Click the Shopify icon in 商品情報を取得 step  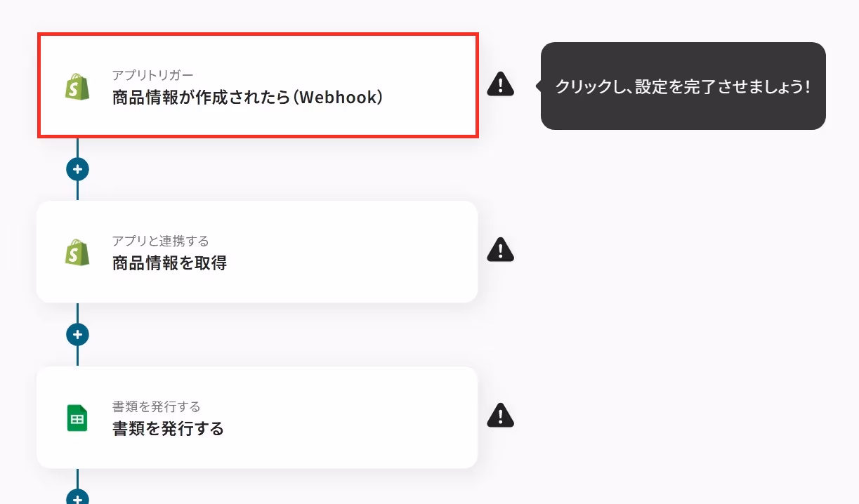(77, 252)
